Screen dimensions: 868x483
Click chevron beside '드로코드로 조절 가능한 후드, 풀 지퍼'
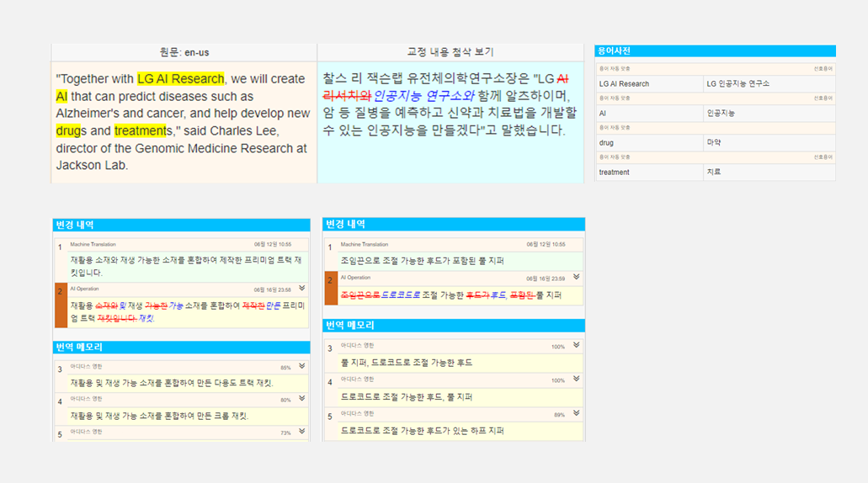576,379
